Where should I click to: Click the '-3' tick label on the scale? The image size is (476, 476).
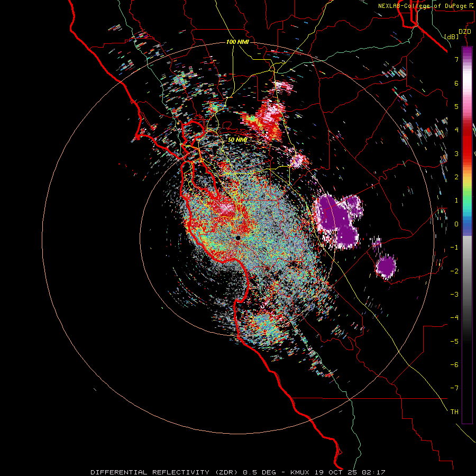(x=454, y=294)
